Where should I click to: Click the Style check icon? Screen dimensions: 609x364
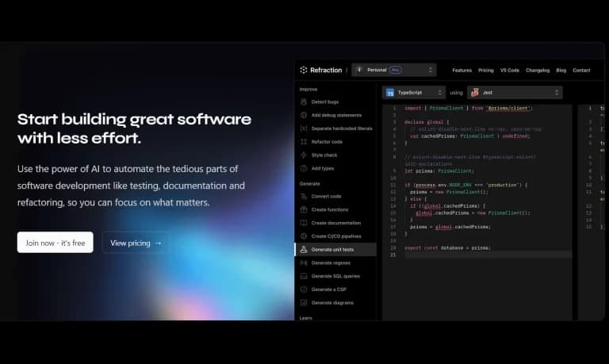pyautogui.click(x=304, y=155)
